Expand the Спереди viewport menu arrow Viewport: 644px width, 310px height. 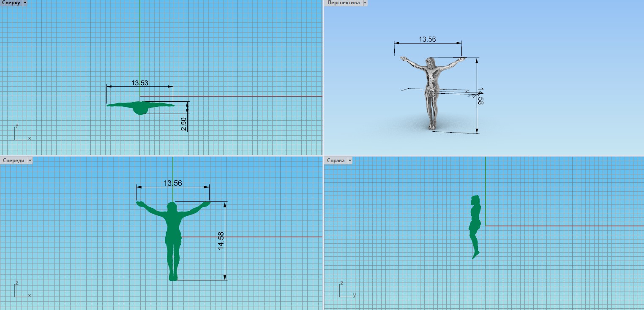pos(30,160)
